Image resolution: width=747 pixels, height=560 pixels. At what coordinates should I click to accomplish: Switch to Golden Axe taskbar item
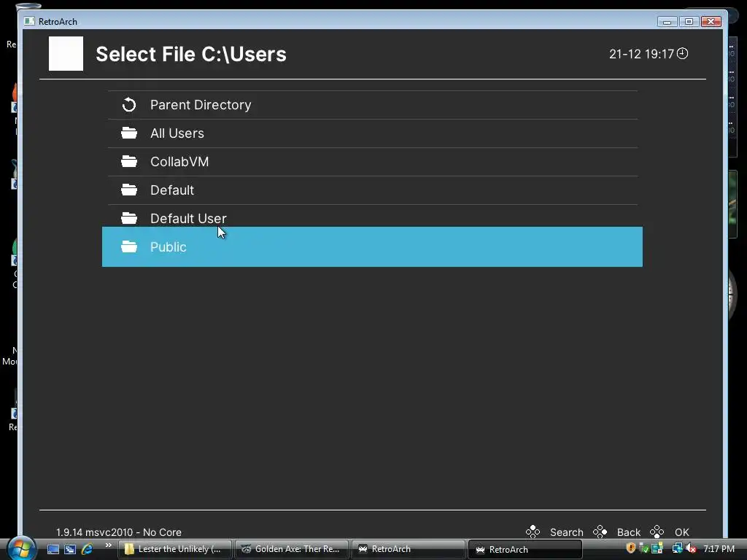point(292,549)
